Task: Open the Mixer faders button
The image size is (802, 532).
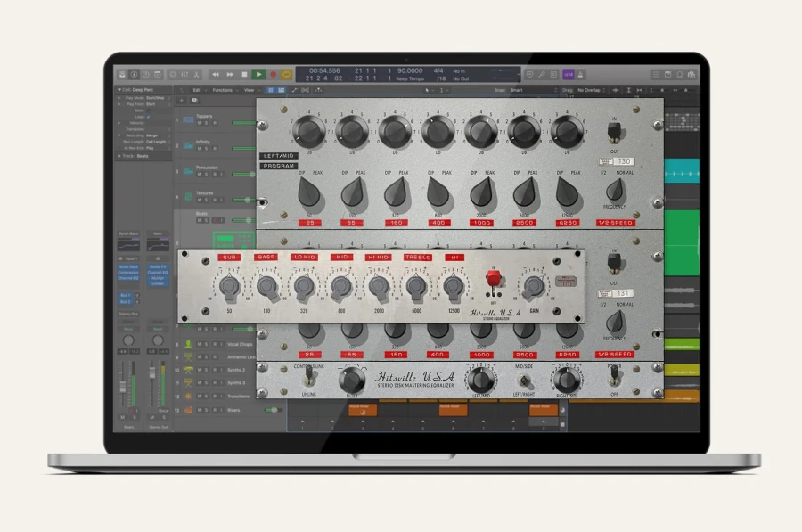Action: [184, 75]
